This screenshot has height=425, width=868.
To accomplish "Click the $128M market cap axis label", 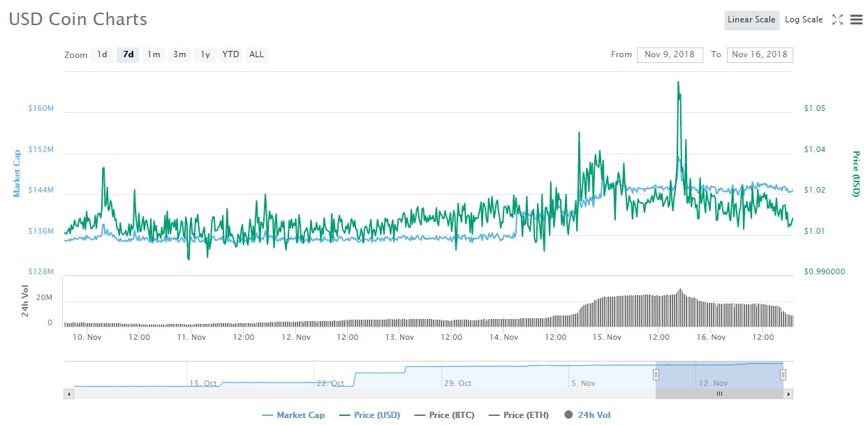I will 41,271.
